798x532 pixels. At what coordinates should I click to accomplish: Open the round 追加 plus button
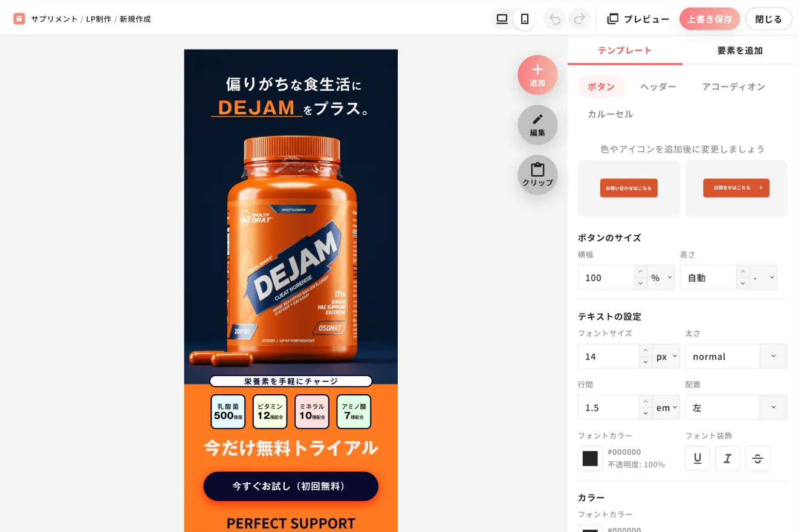(537, 75)
